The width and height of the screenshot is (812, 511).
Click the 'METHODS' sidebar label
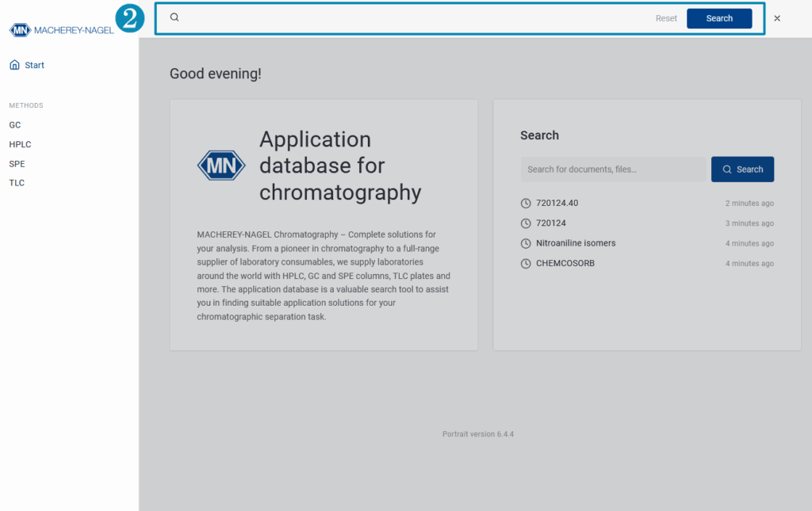(x=26, y=105)
